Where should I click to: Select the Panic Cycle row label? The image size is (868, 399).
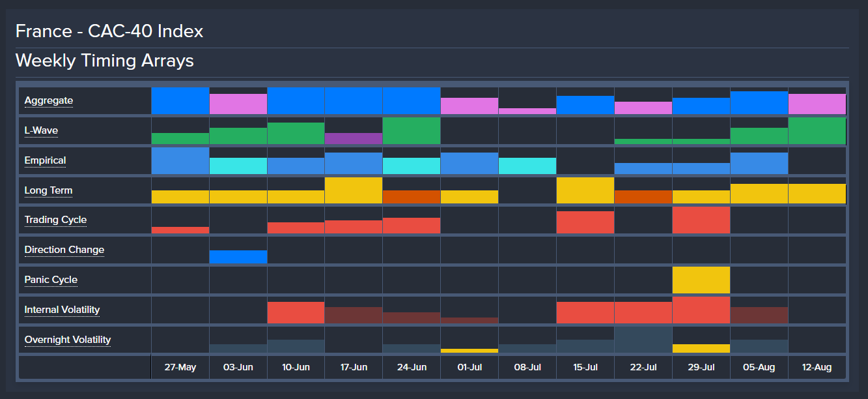(51, 280)
